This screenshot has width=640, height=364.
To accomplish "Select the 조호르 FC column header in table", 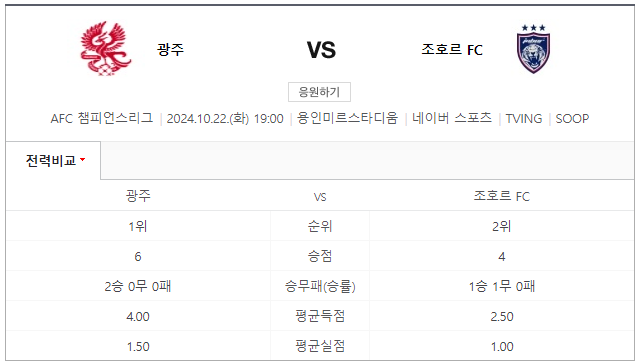I will pyautogui.click(x=502, y=196).
